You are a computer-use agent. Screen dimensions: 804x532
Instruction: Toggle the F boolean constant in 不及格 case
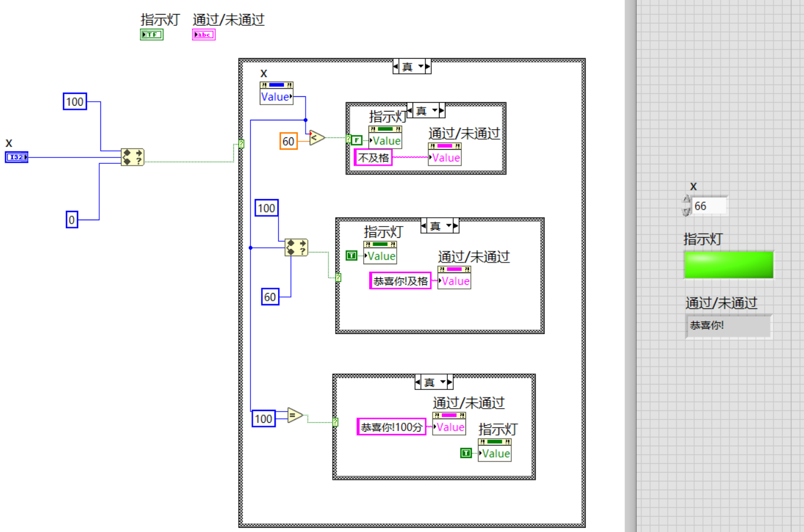click(357, 140)
